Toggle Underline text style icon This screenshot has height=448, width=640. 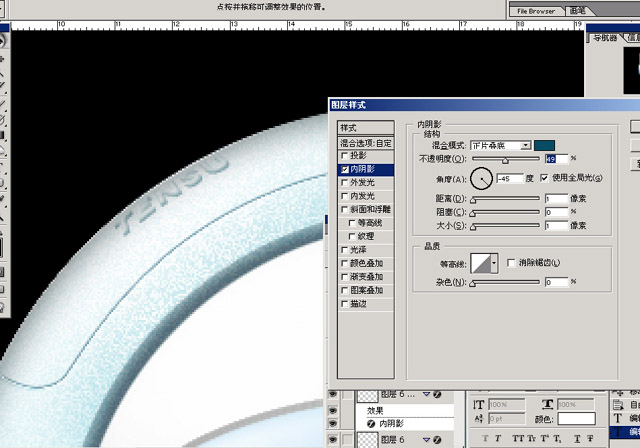(x=577, y=439)
